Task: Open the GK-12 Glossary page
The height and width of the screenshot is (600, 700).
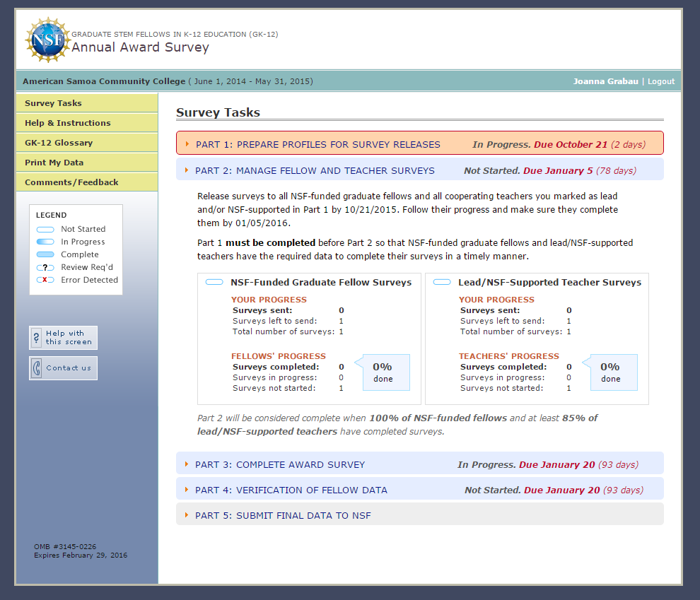Action: click(59, 143)
